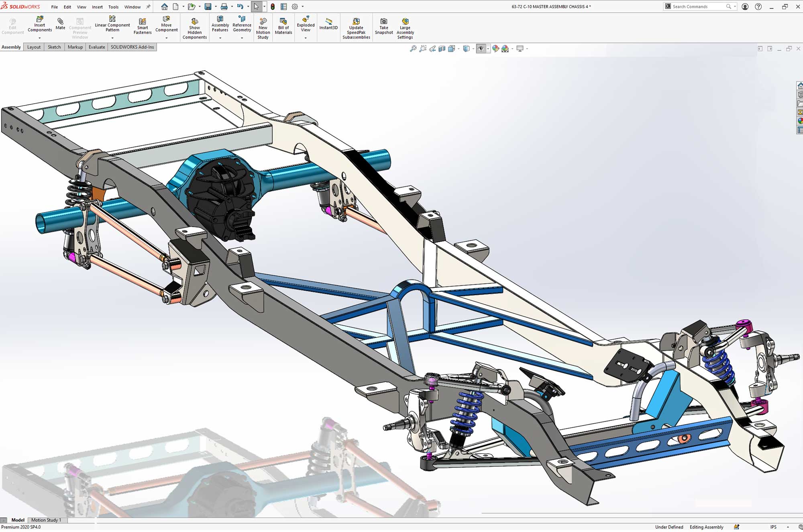Open File Properties icon
Viewport: 803px width, 532px height.
pos(283,6)
